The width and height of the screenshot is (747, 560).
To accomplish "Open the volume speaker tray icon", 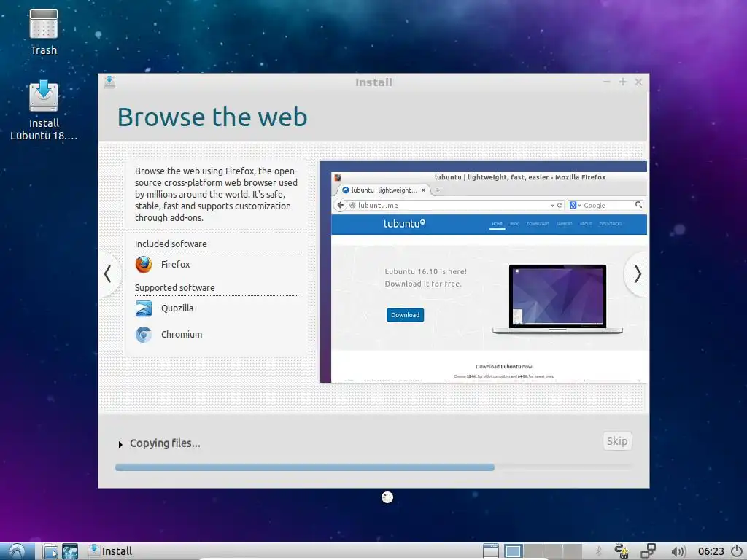I will pos(678,551).
